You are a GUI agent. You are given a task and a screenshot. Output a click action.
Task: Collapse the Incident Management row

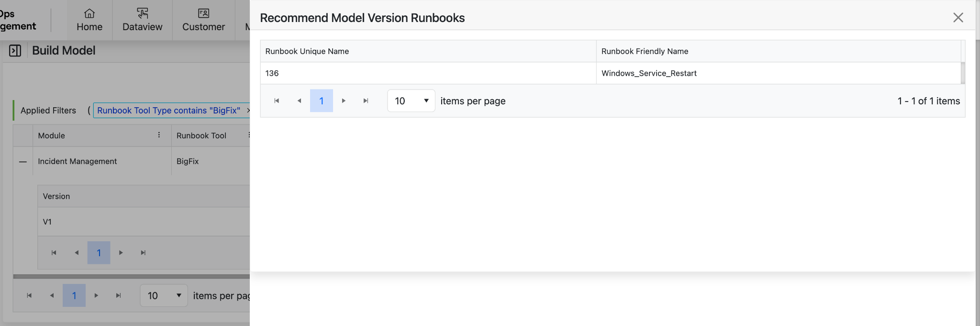[22, 162]
